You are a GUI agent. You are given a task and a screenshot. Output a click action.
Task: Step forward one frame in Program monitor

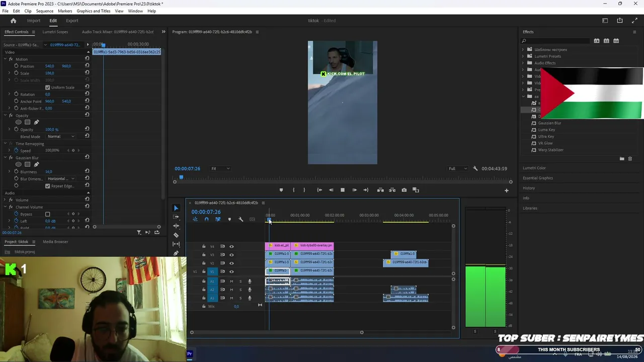pyautogui.click(x=354, y=190)
